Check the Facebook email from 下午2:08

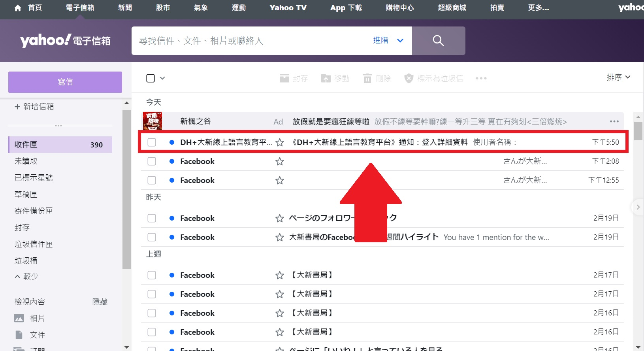pyautogui.click(x=152, y=161)
